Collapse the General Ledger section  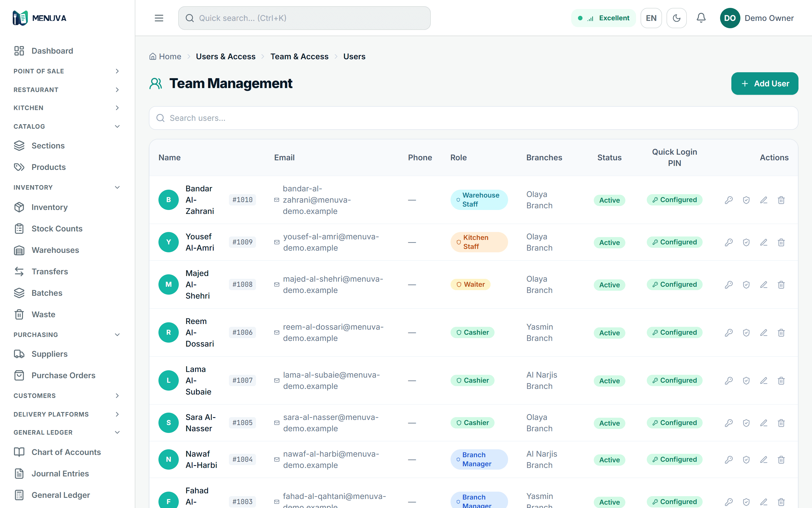pyautogui.click(x=67, y=432)
